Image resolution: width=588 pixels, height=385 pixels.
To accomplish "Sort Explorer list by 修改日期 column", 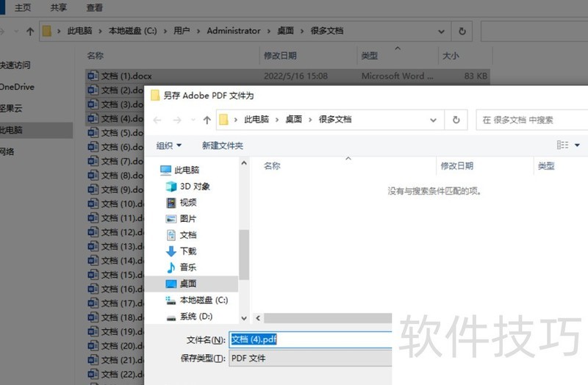I will click(x=280, y=56).
